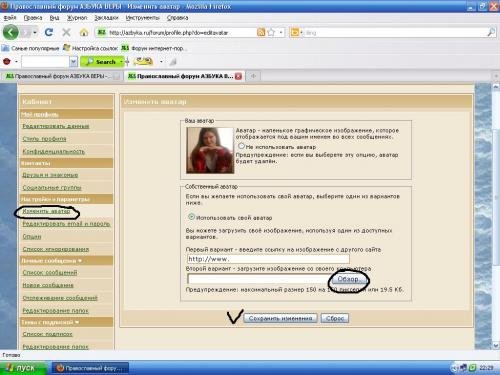Close the active forum tab with red X
Image resolution: width=500 pixels, height=375 pixels.
click(238, 76)
